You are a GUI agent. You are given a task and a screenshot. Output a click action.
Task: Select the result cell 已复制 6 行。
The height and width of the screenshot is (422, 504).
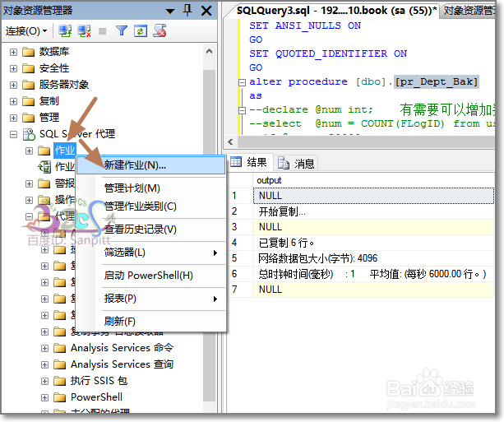pos(373,243)
